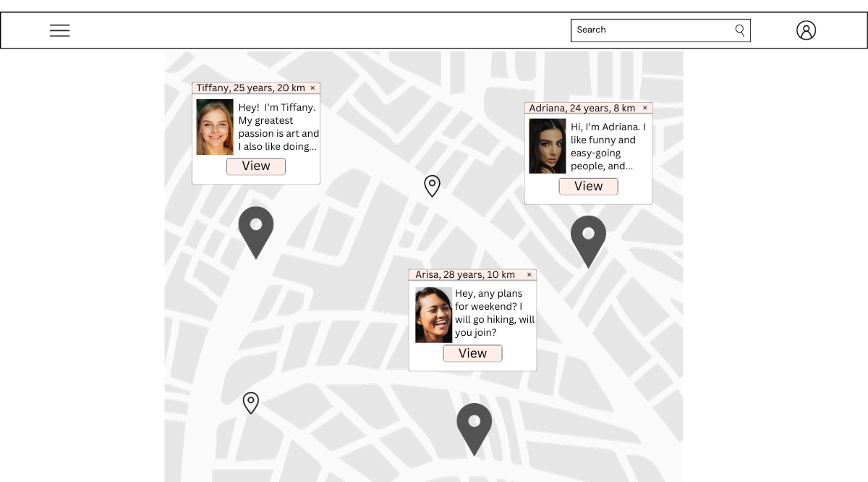Open Adriana's profile photo

pyautogui.click(x=548, y=146)
